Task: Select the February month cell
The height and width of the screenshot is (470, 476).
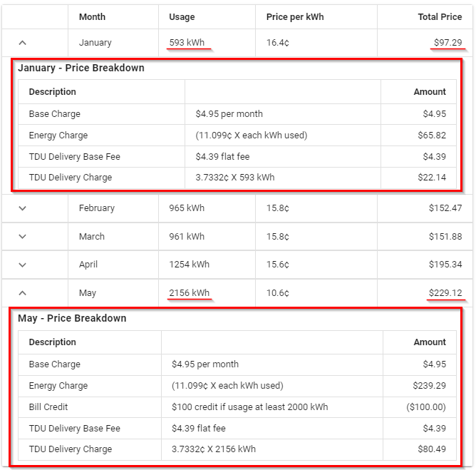Action: click(97, 208)
